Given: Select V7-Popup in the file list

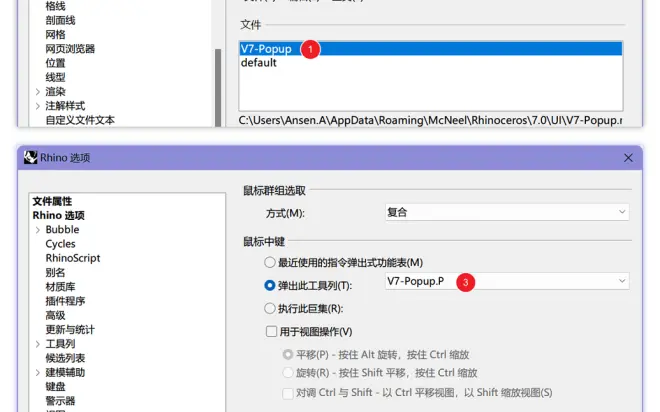Looking at the screenshot, I should pyautogui.click(x=431, y=49).
